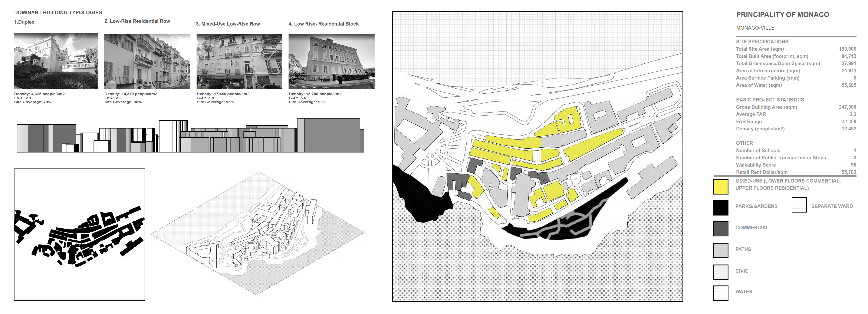
Task: Select the value '27,991'
Action: tap(849, 63)
